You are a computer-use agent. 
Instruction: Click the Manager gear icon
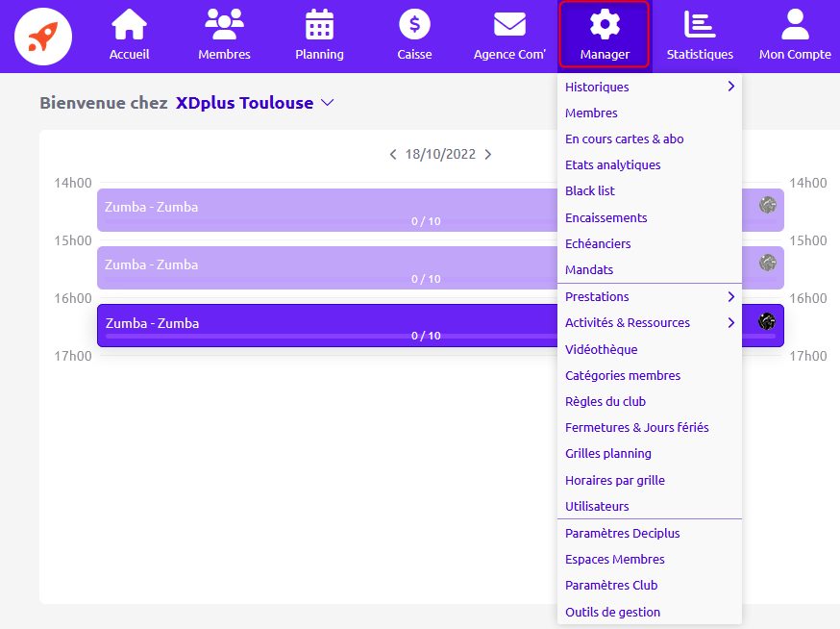point(605,25)
